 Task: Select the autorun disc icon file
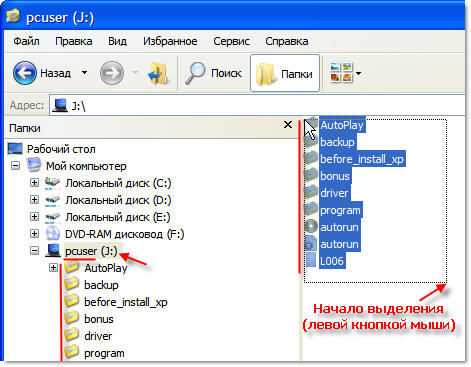[311, 227]
